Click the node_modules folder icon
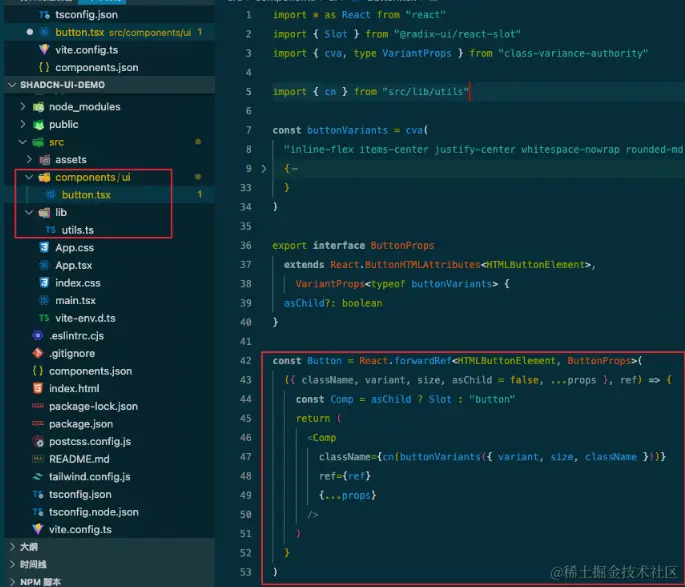Screen dimensions: 685x587 38,107
